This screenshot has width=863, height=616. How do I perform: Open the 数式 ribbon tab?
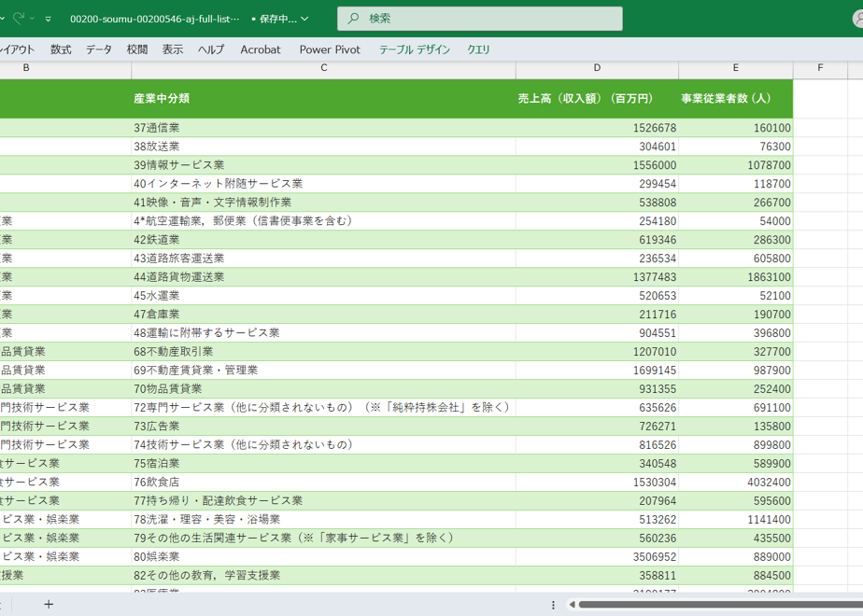click(x=61, y=49)
